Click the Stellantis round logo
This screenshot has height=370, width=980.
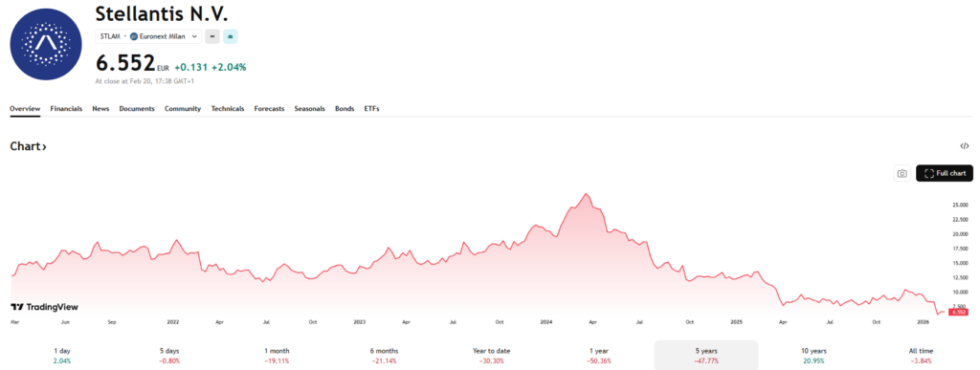click(x=46, y=44)
